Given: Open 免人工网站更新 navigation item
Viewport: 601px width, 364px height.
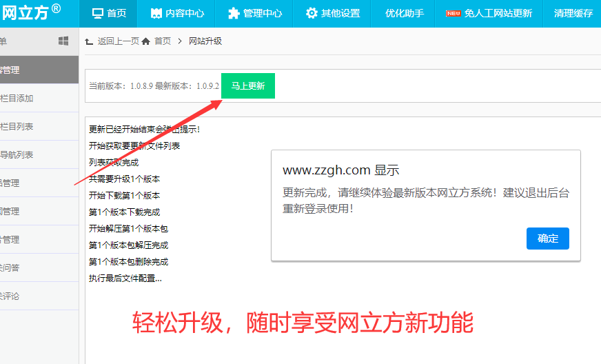Looking at the screenshot, I should (489, 13).
